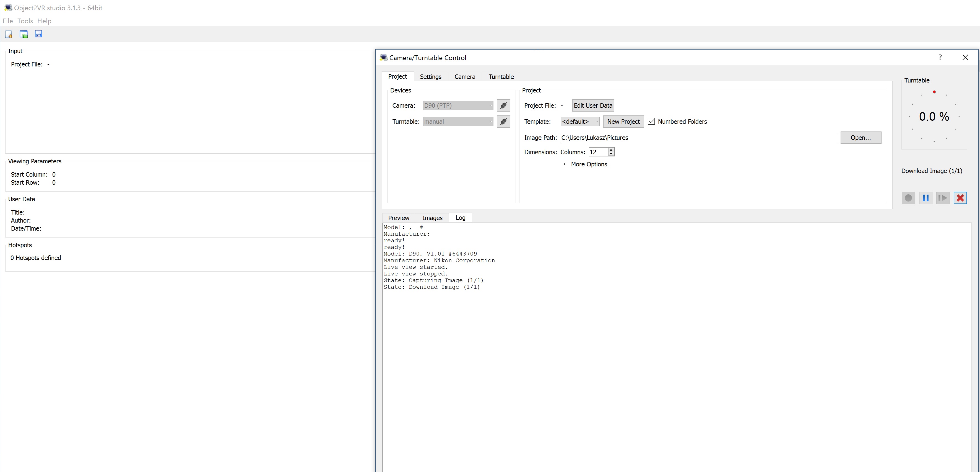Click log line 'Live view started.'

pyautogui.click(x=415, y=267)
